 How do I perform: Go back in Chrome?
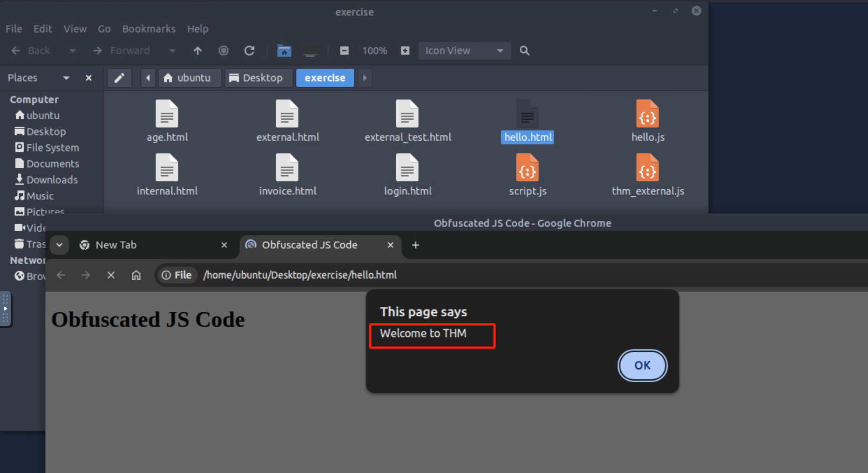[61, 275]
